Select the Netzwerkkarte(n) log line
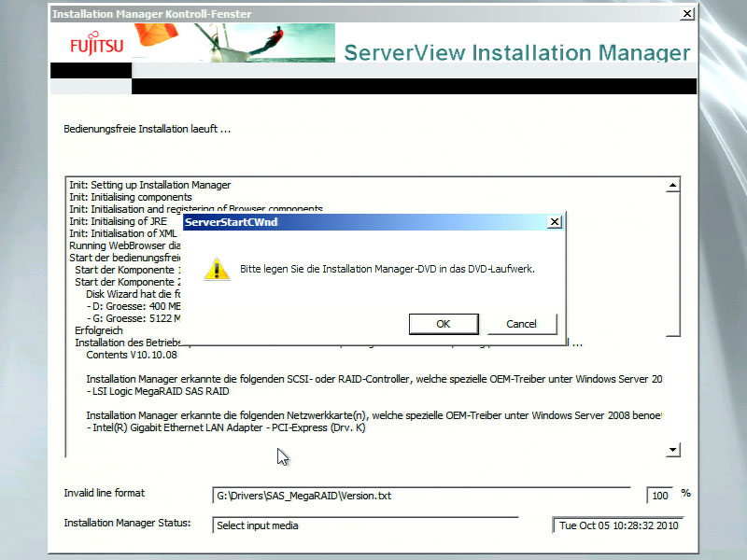This screenshot has height=560, width=747. point(374,415)
